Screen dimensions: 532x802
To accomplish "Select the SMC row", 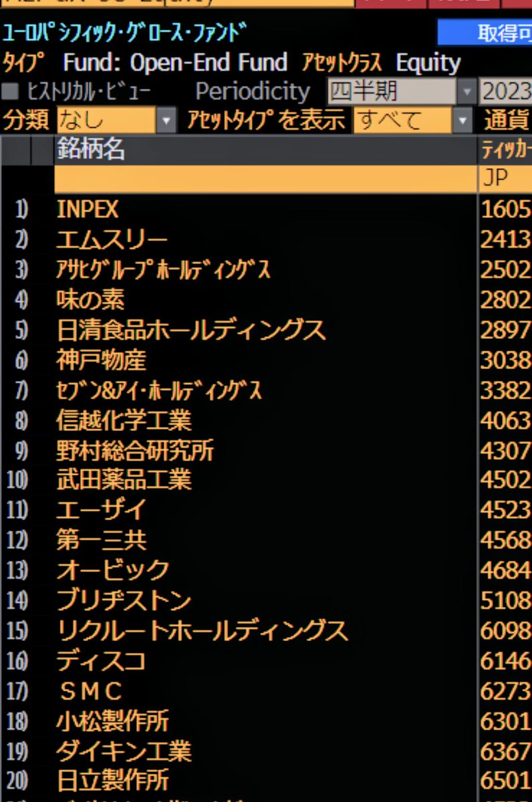I will 266,691.
